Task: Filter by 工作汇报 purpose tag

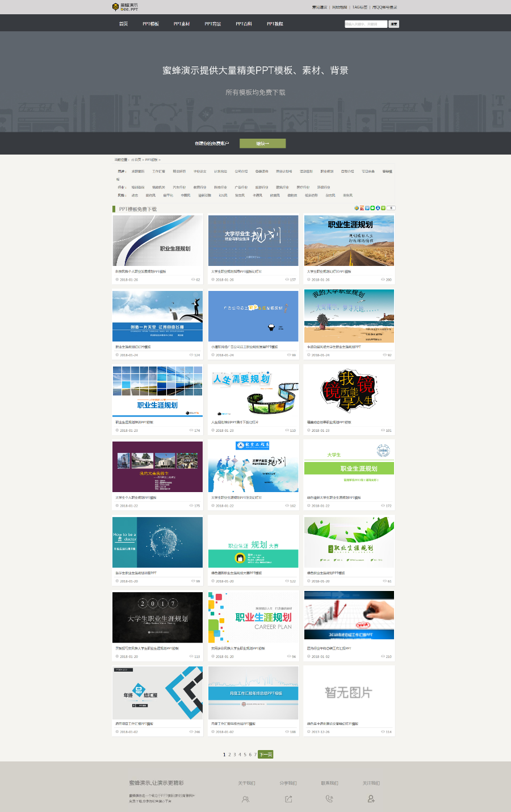Action: (x=158, y=171)
